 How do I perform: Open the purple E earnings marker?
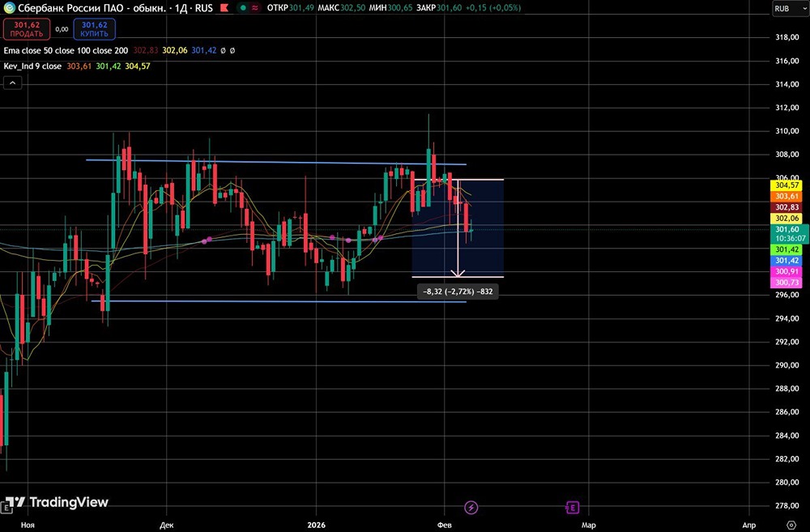573,507
